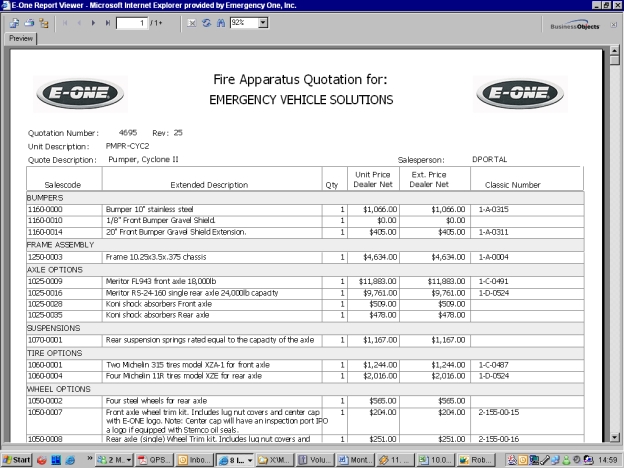Image resolution: width=624 pixels, height=468 pixels.
Task: Click the Print Report icon
Action: coord(29,23)
